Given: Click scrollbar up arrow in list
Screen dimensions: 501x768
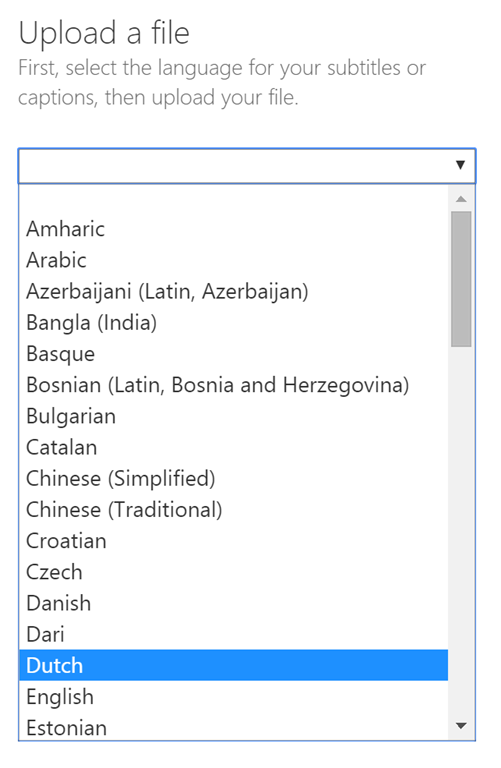Looking at the screenshot, I should tap(461, 199).
